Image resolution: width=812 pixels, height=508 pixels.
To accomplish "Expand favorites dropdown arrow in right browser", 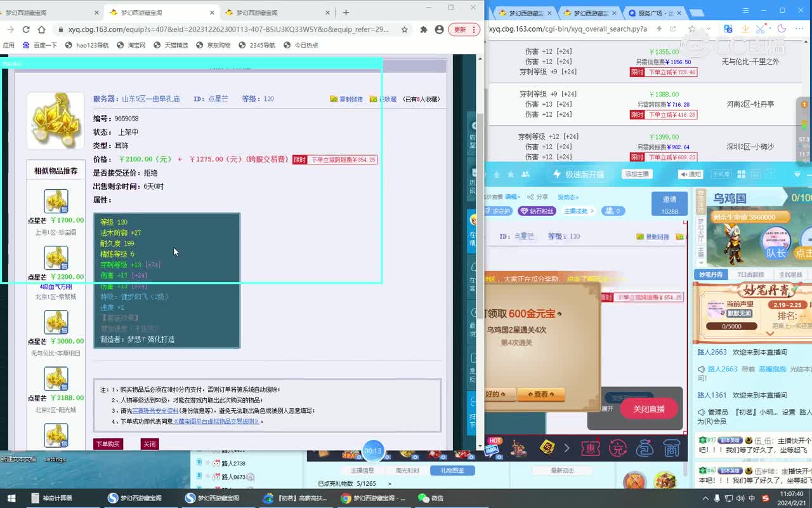I will (x=709, y=29).
